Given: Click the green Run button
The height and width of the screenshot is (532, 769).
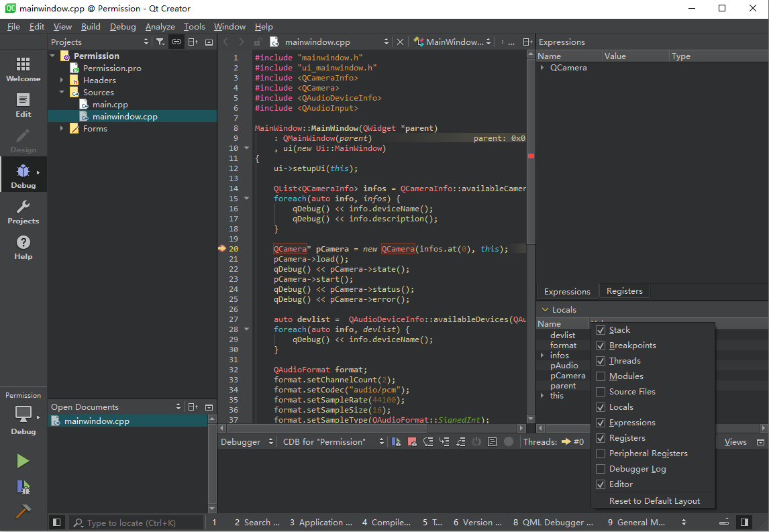Looking at the screenshot, I should coord(23,461).
